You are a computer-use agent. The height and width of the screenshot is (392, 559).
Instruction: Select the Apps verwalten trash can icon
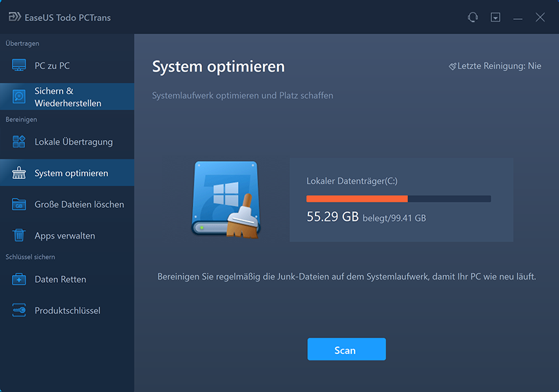point(19,235)
